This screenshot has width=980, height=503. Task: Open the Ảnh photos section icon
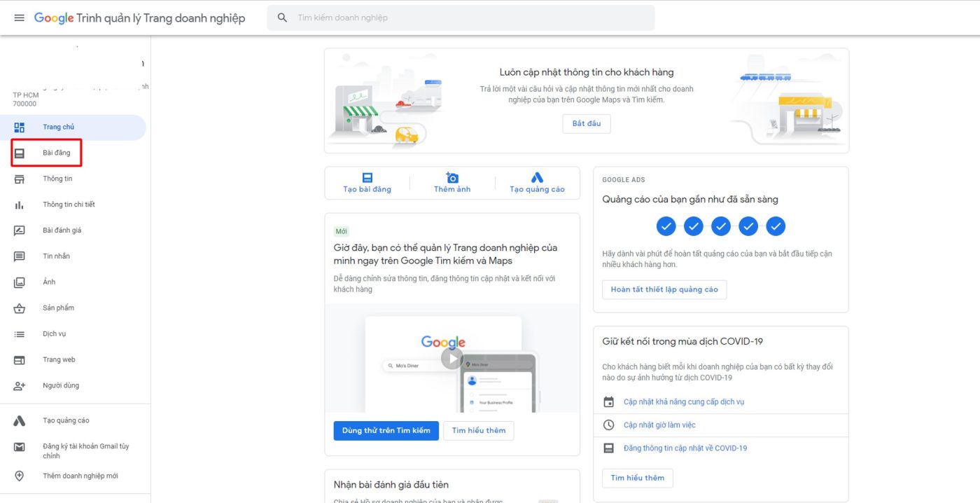coord(20,282)
